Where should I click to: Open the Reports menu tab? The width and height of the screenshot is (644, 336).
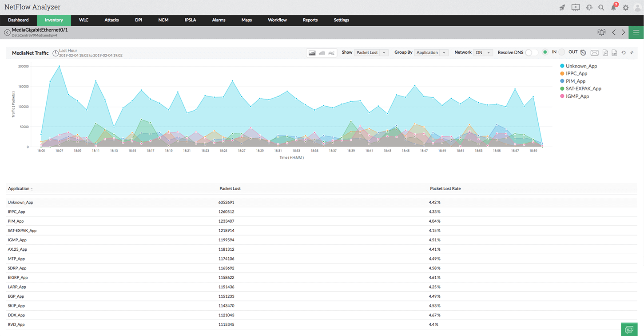310,20
